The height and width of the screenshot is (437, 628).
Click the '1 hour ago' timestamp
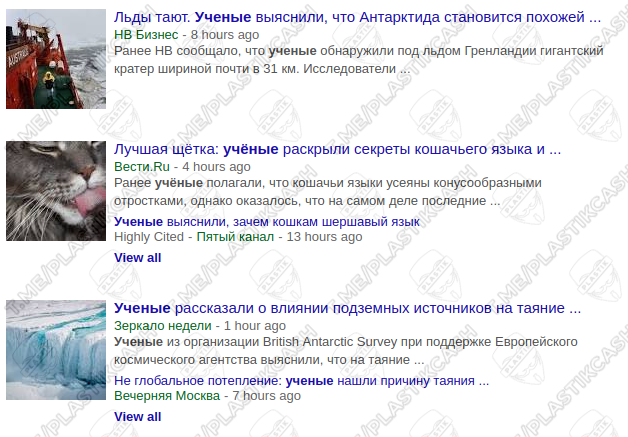(x=255, y=326)
